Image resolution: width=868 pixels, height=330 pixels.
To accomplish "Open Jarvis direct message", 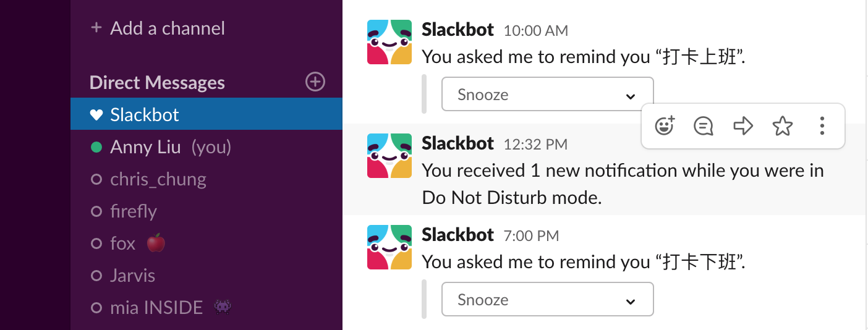I will point(206,276).
